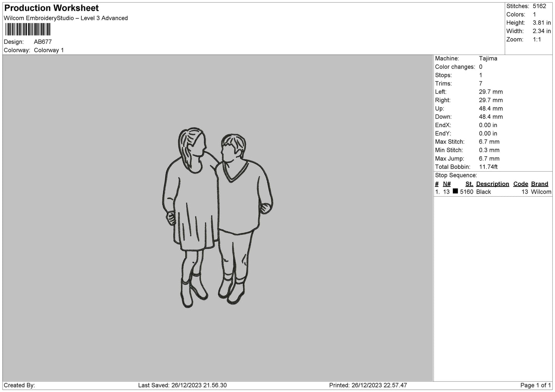
Task: Click the 'Wilcom' brand in stop row
Action: [x=541, y=192]
